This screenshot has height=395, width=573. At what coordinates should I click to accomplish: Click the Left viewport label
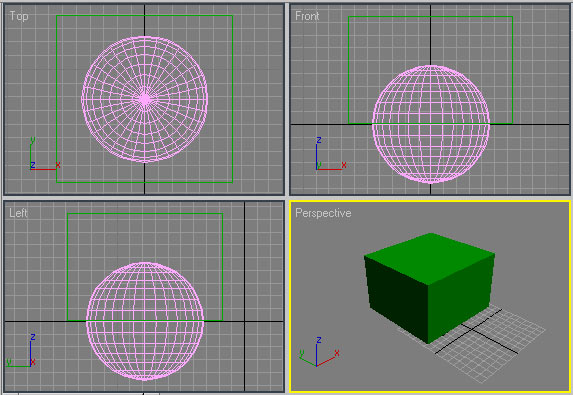click(x=18, y=213)
